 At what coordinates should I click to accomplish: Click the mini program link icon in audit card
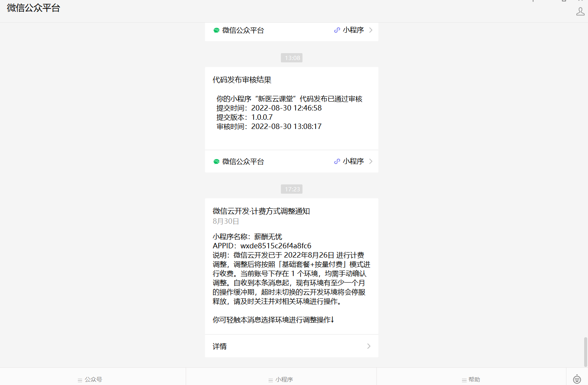click(x=337, y=161)
